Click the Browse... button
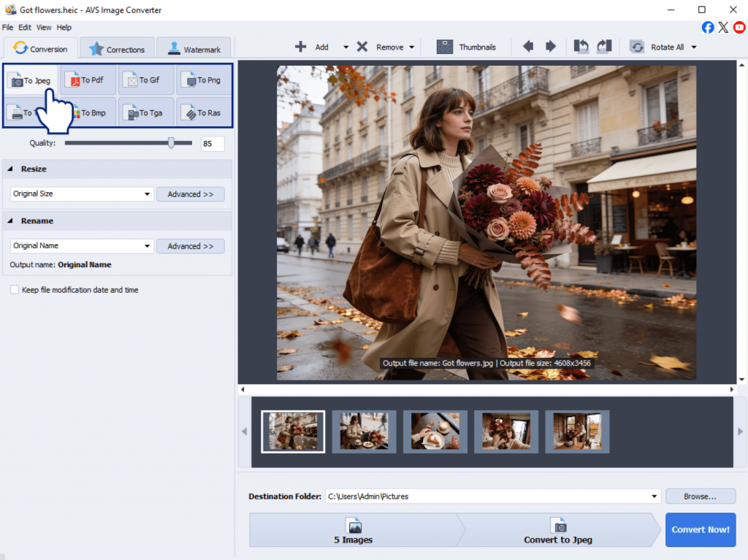 [701, 496]
